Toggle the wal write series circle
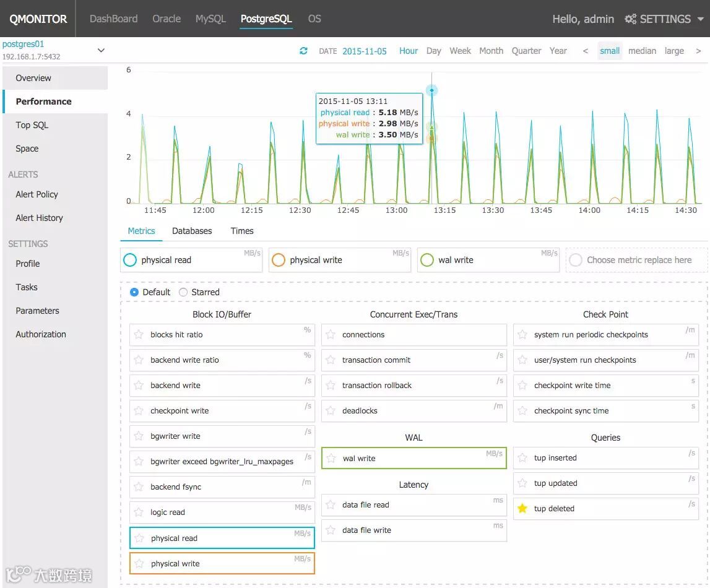 tap(427, 260)
